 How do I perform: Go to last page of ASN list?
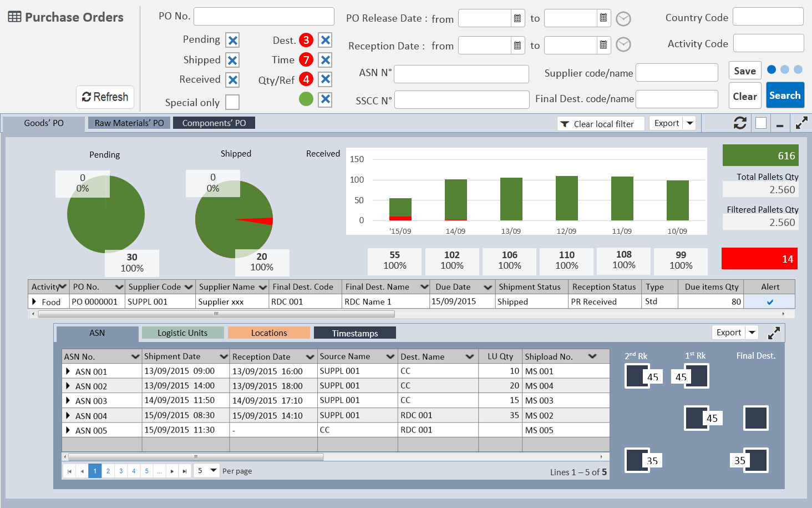click(185, 471)
